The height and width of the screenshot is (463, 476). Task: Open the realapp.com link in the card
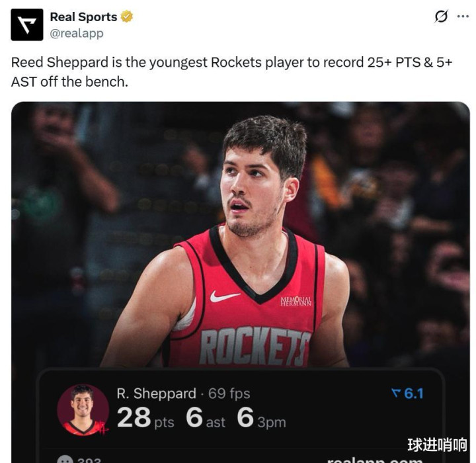[375, 460]
